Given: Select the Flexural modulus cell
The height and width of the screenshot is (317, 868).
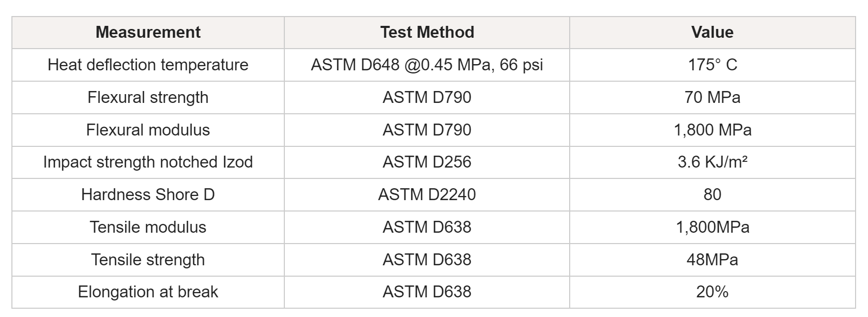Looking at the screenshot, I should tap(148, 130).
